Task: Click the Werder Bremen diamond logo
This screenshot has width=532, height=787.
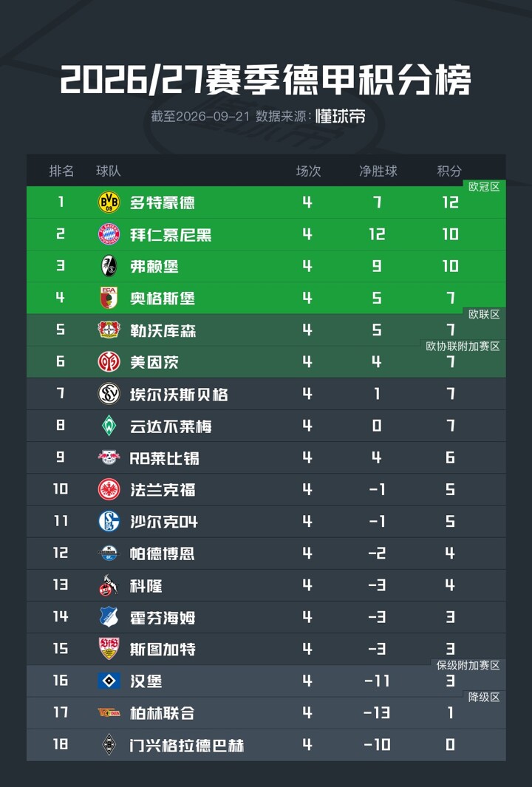Action: point(109,426)
